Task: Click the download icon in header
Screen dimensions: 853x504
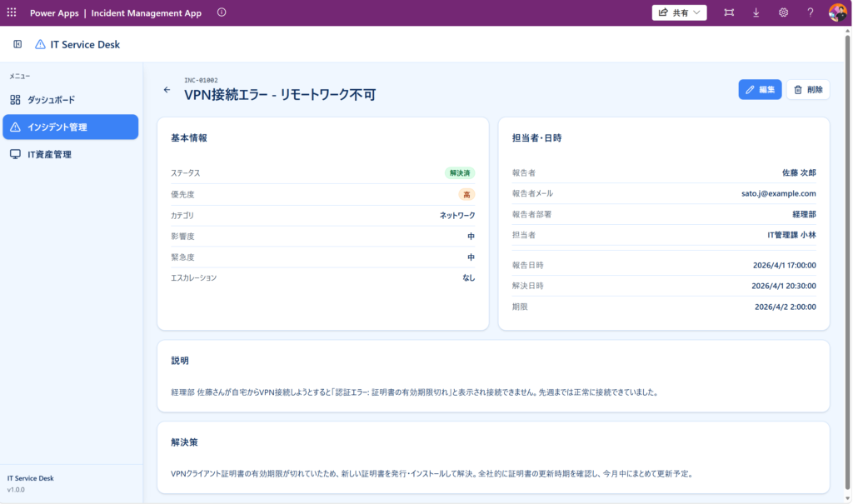Action: click(x=756, y=12)
